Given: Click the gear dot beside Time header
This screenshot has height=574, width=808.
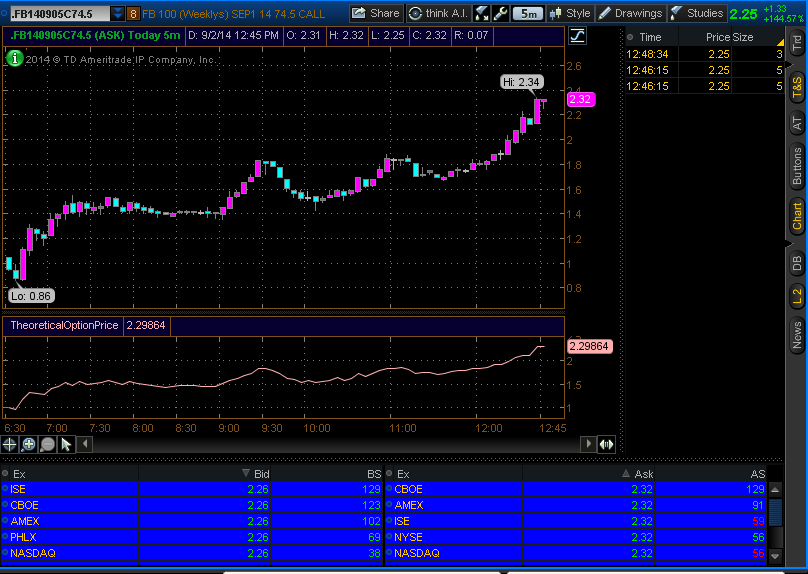Looking at the screenshot, I should (630, 37).
